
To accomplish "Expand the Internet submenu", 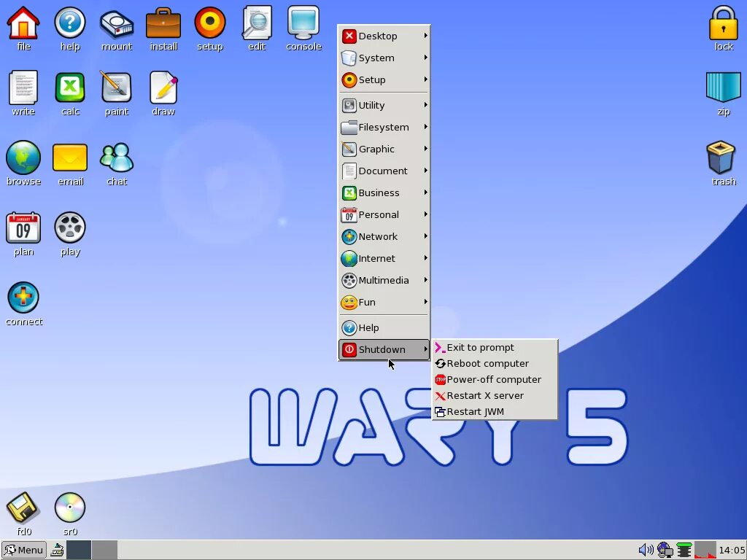I will (384, 259).
